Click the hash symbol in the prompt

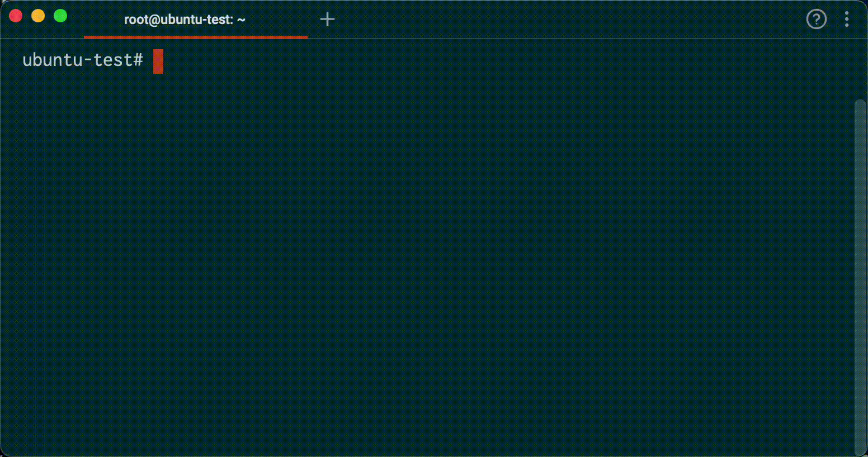138,60
